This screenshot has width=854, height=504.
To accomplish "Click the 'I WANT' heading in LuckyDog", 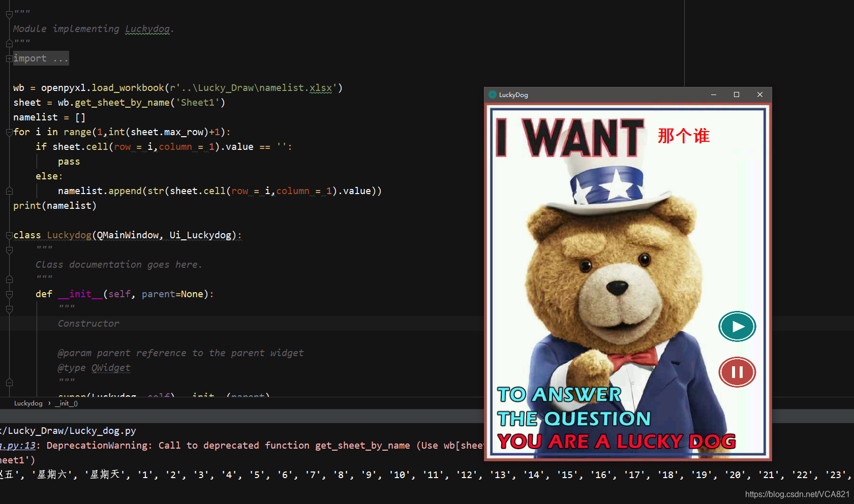I will (570, 137).
